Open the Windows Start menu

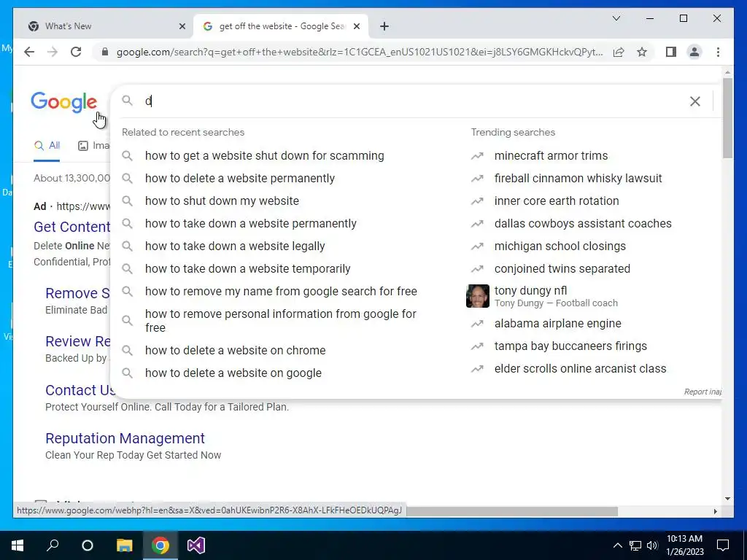click(18, 545)
